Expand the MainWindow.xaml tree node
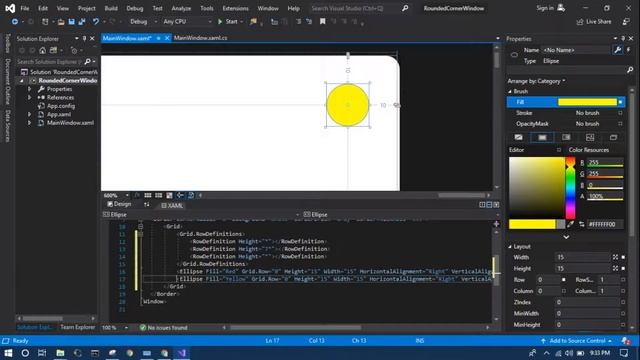 tap(29, 122)
